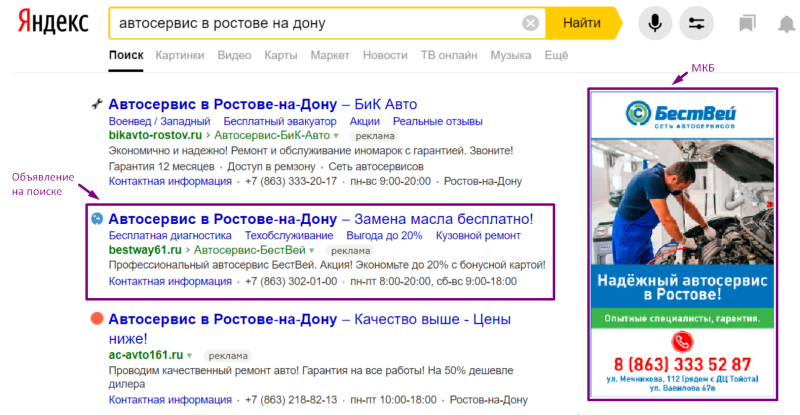Click banner text Опытные специалисты, гарантия.
This screenshot has width=800, height=415.
coord(682,319)
